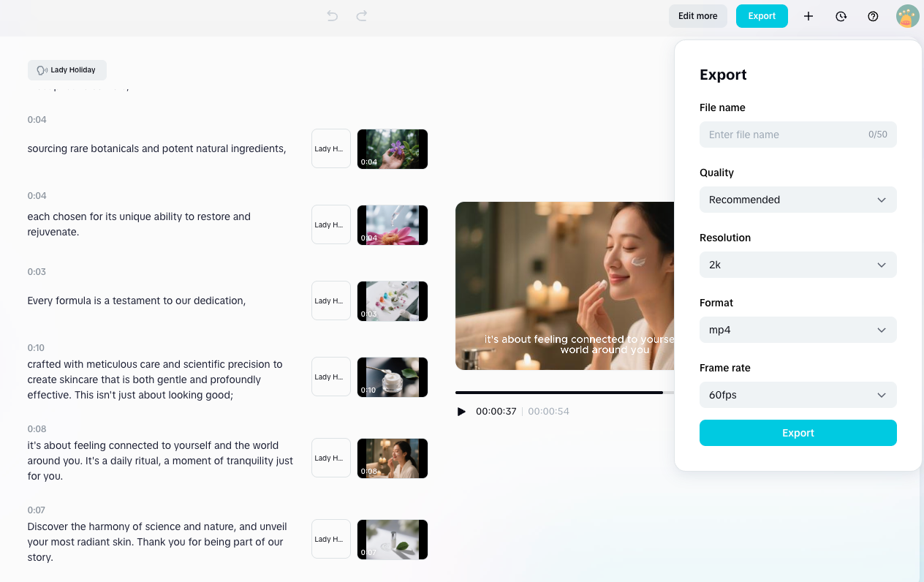Open the history clock icon
The height and width of the screenshot is (582, 924).
click(841, 16)
